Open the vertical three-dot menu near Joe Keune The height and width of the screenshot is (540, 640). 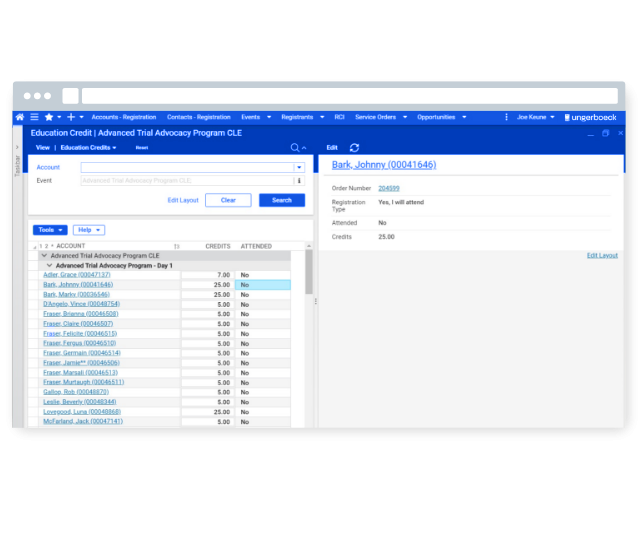pos(506,117)
